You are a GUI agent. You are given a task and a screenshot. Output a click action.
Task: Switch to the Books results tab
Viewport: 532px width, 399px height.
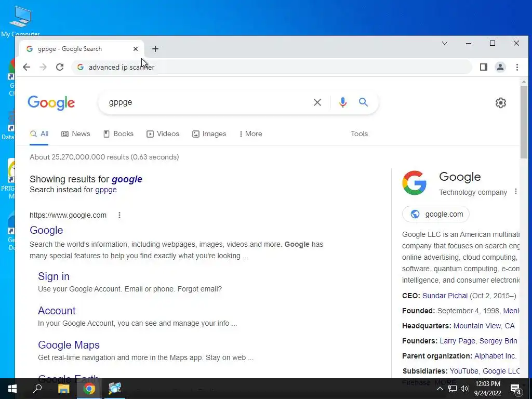click(x=118, y=134)
